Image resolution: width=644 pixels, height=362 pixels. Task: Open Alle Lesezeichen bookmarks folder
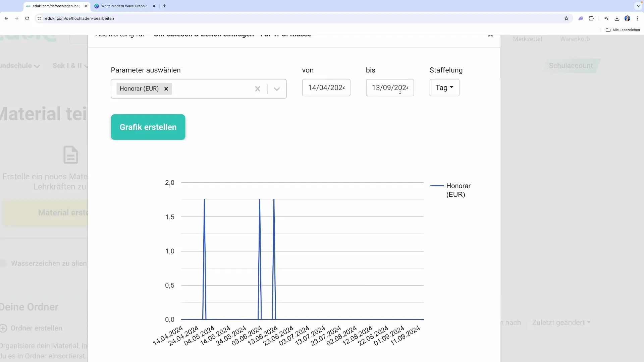click(x=623, y=30)
